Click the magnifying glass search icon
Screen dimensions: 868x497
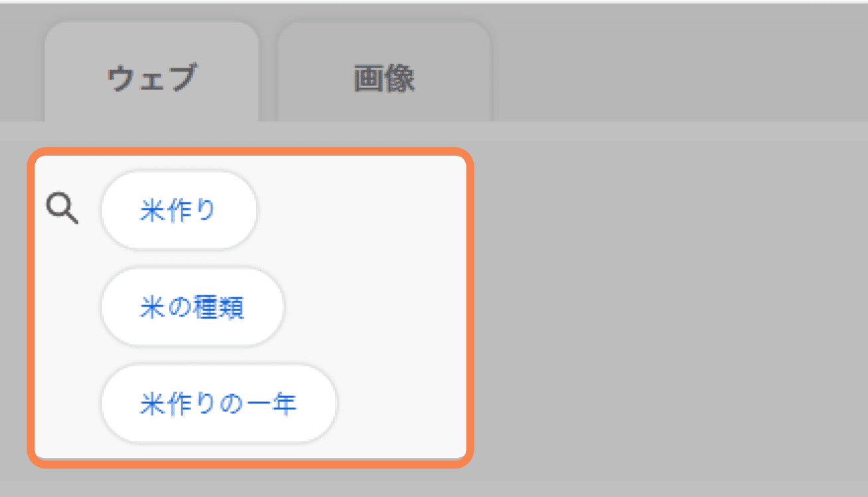click(62, 210)
